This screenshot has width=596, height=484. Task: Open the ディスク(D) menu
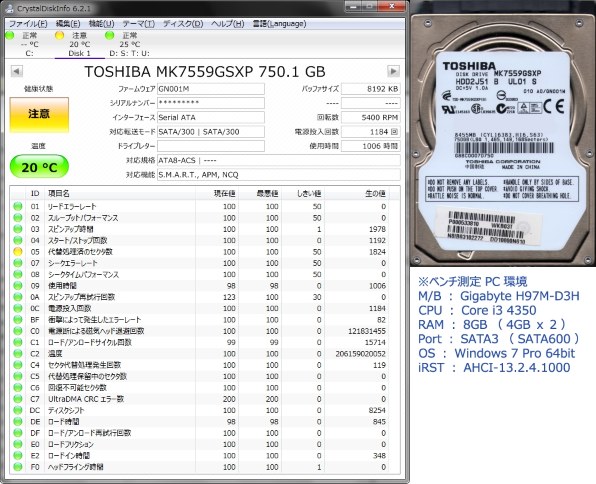pyautogui.click(x=183, y=24)
